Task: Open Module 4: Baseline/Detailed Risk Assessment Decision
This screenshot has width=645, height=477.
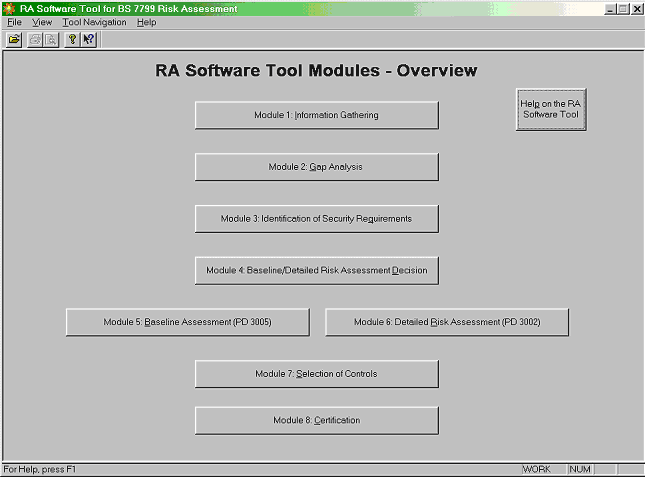Action: [317, 271]
